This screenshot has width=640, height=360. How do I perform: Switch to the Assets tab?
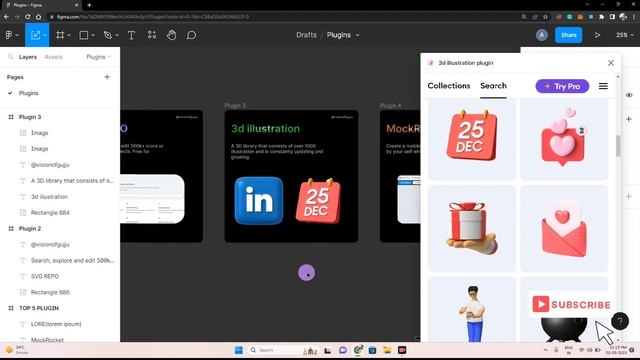[x=53, y=57]
